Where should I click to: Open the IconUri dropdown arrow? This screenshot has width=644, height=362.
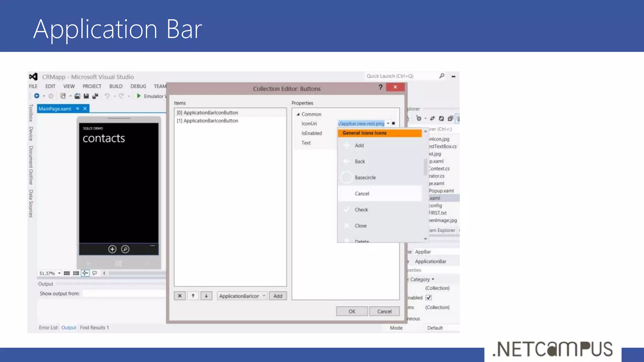click(x=388, y=123)
